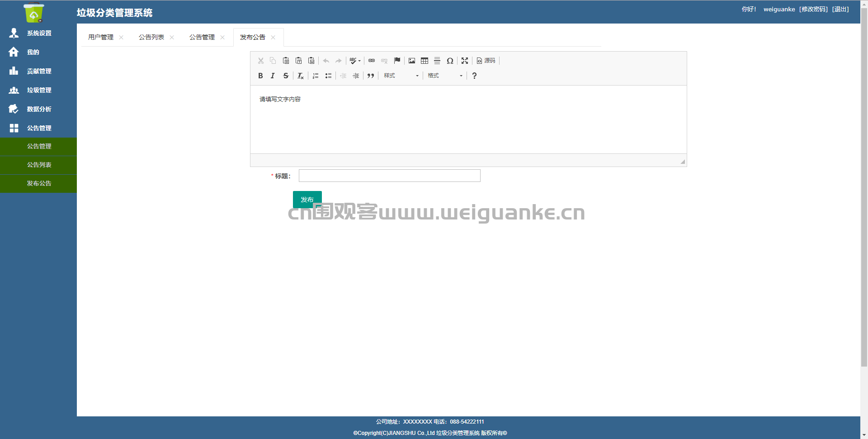
Task: Insert an image with the picture icon
Action: coord(412,61)
